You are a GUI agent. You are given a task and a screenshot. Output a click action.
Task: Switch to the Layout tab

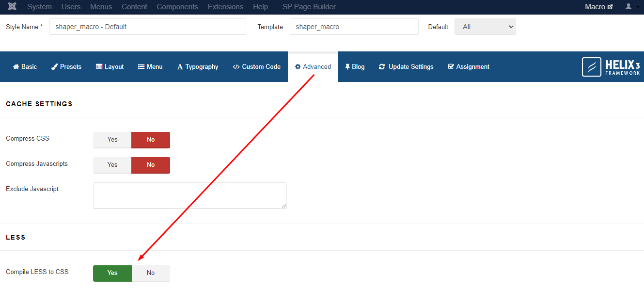(x=110, y=67)
